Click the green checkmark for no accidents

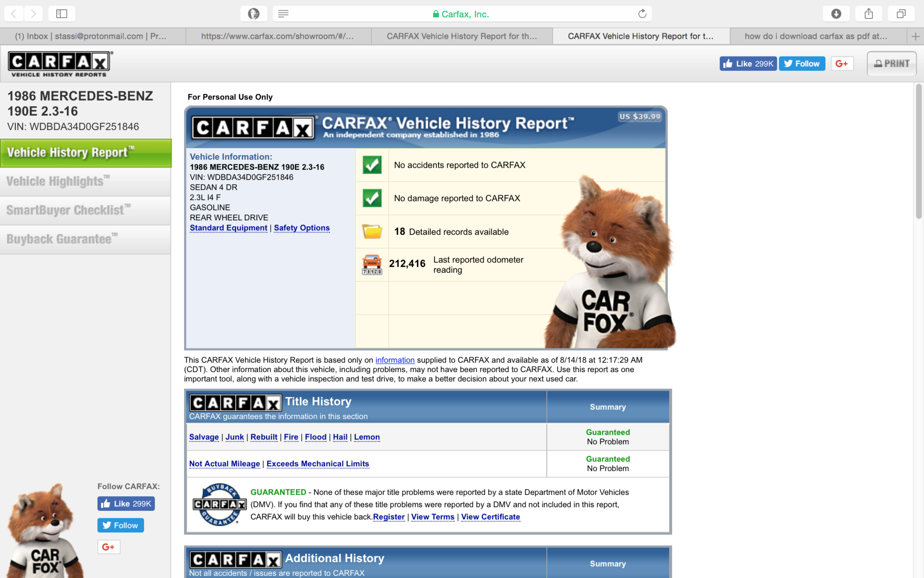(372, 165)
